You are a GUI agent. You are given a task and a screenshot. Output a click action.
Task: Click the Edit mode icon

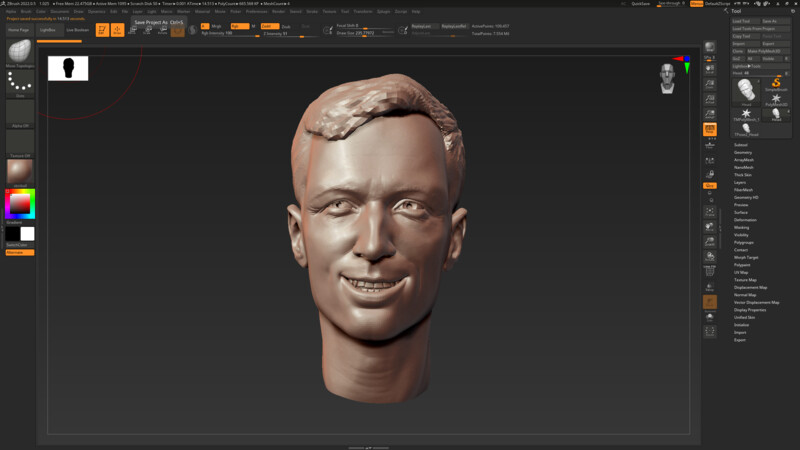click(102, 30)
